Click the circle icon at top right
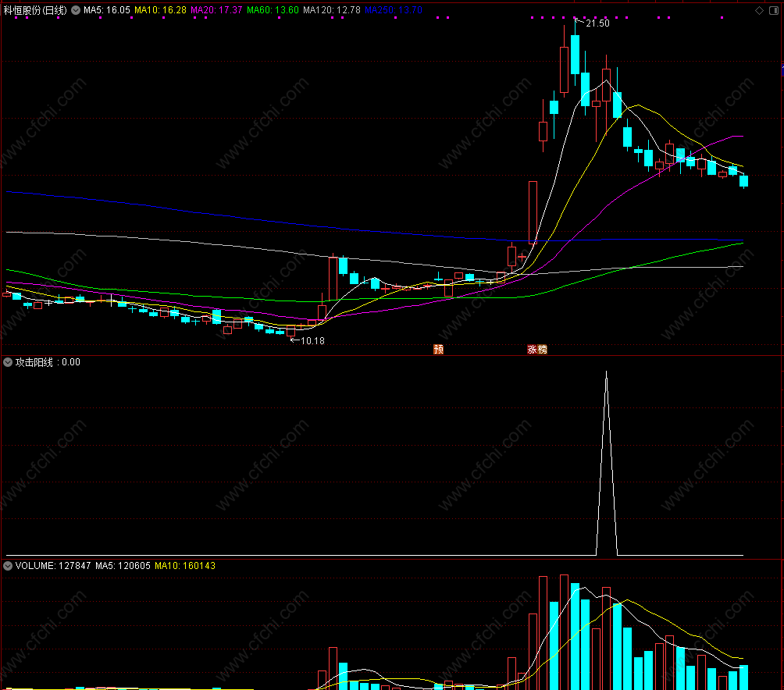Image resolution: width=784 pixels, height=690 pixels. [x=772, y=10]
